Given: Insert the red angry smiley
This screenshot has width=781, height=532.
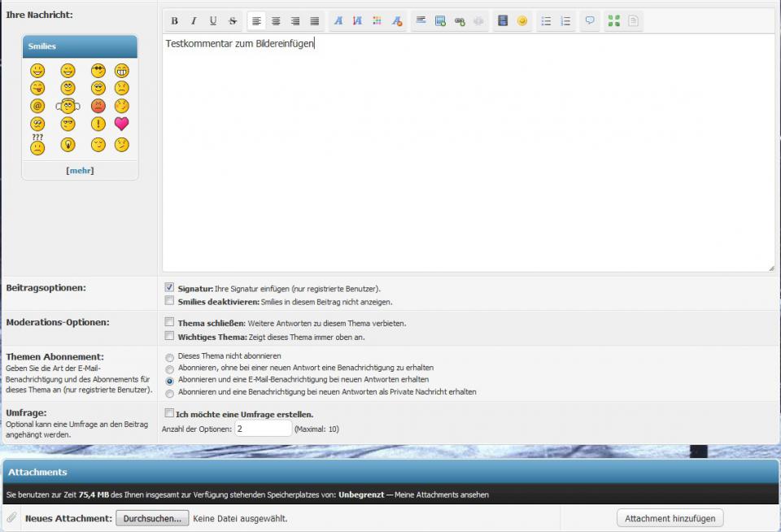Looking at the screenshot, I should tap(98, 106).
